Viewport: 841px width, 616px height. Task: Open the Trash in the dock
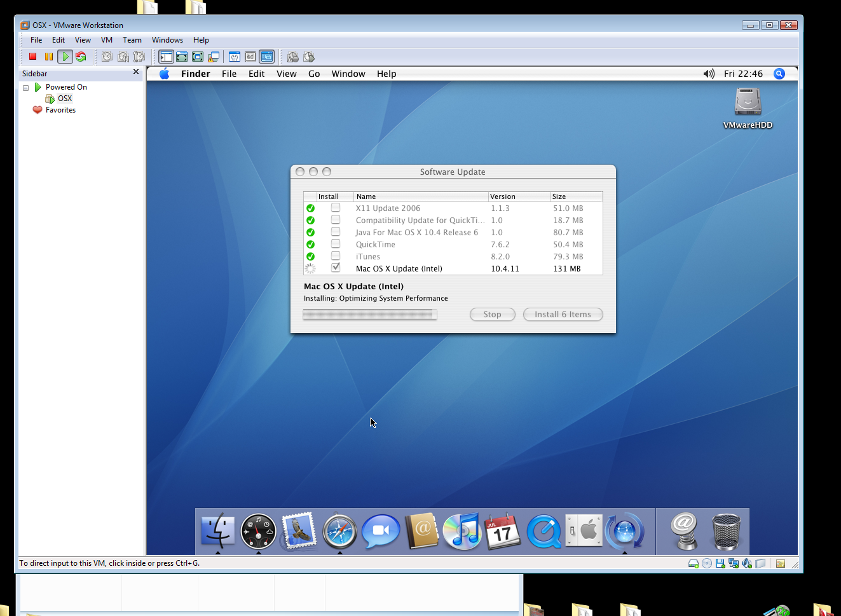(726, 531)
